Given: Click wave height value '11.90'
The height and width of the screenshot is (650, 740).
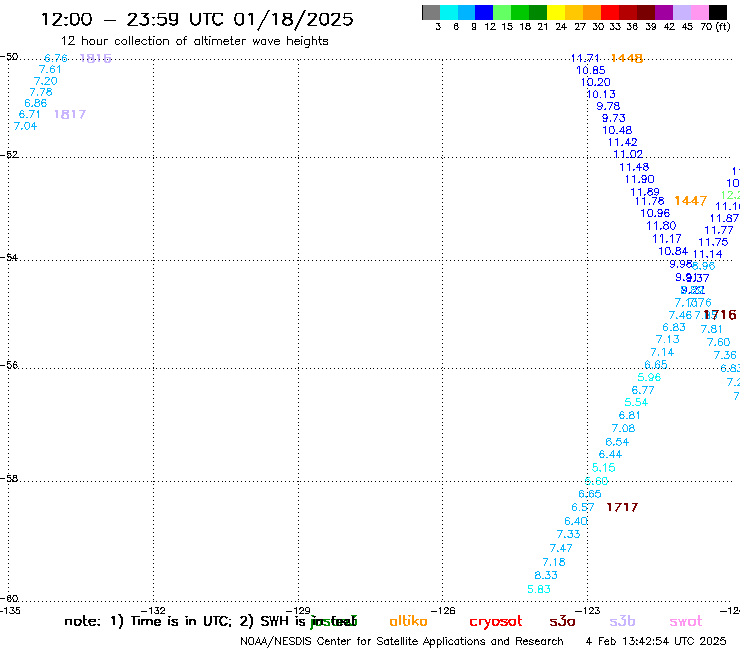Looking at the screenshot, I should click(639, 179).
